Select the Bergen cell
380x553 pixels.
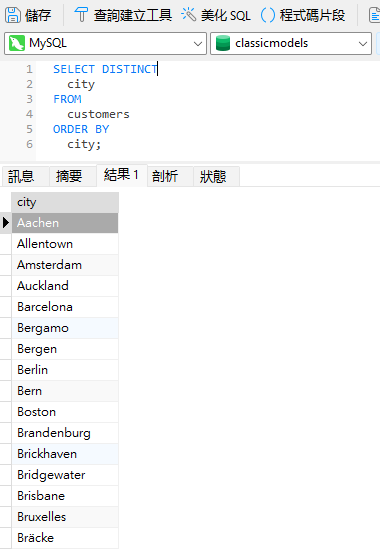pos(65,349)
